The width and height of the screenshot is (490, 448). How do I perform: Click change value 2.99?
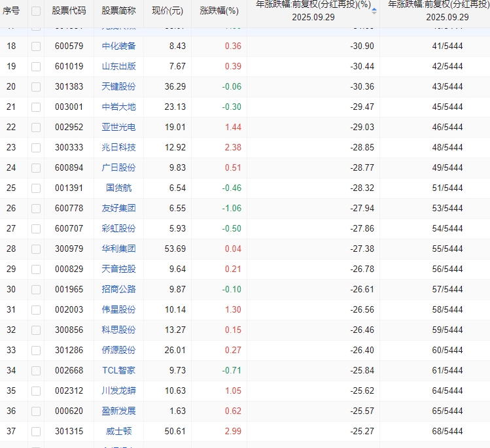click(233, 432)
